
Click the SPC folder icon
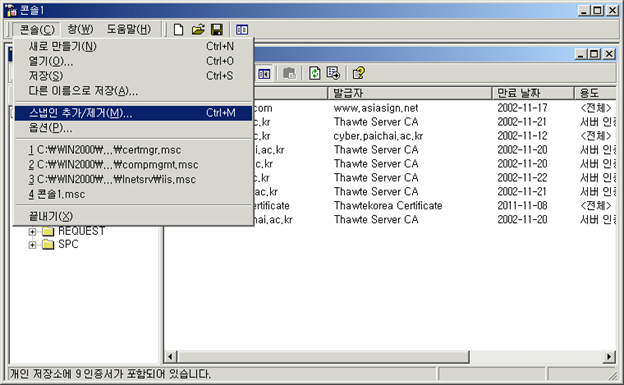pyautogui.click(x=48, y=244)
